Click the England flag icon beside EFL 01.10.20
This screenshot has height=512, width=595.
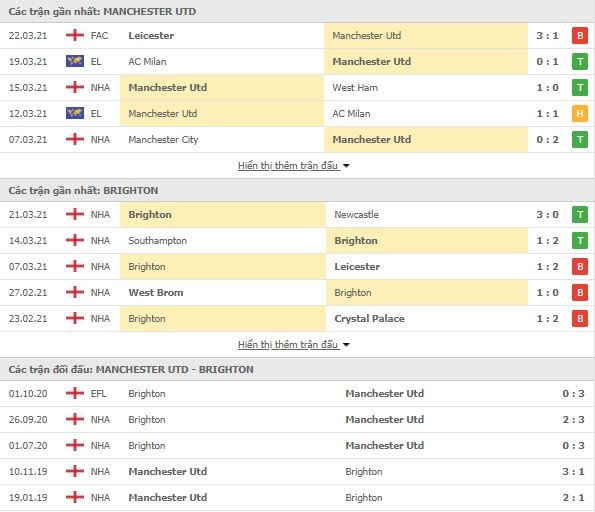pos(75,393)
